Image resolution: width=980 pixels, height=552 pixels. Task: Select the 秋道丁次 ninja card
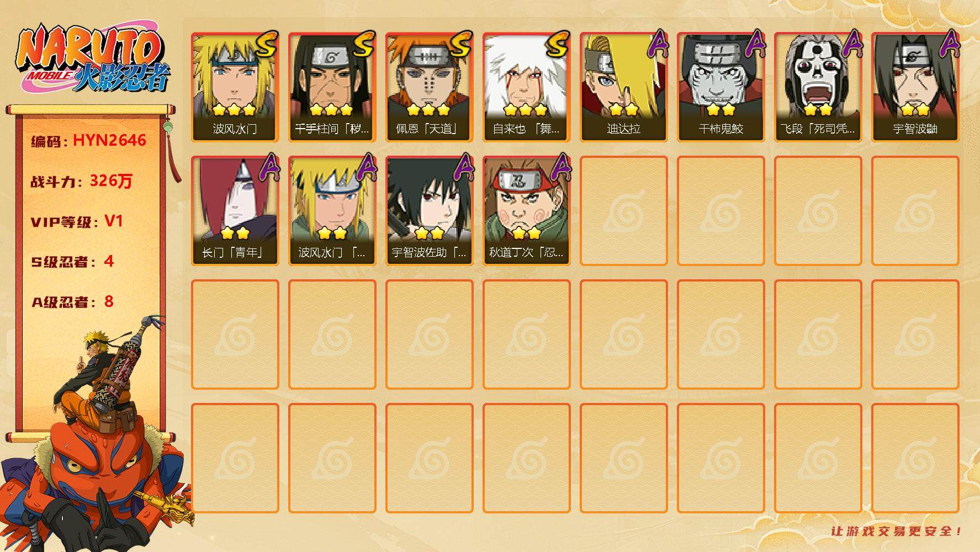[526, 211]
